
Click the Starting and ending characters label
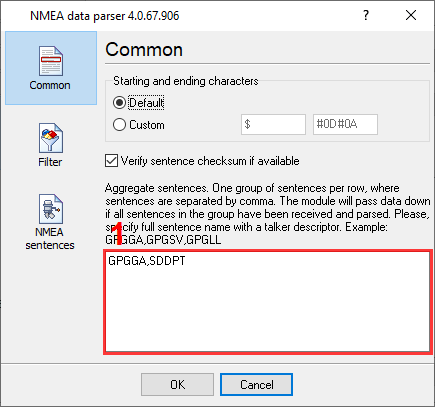[186, 81]
